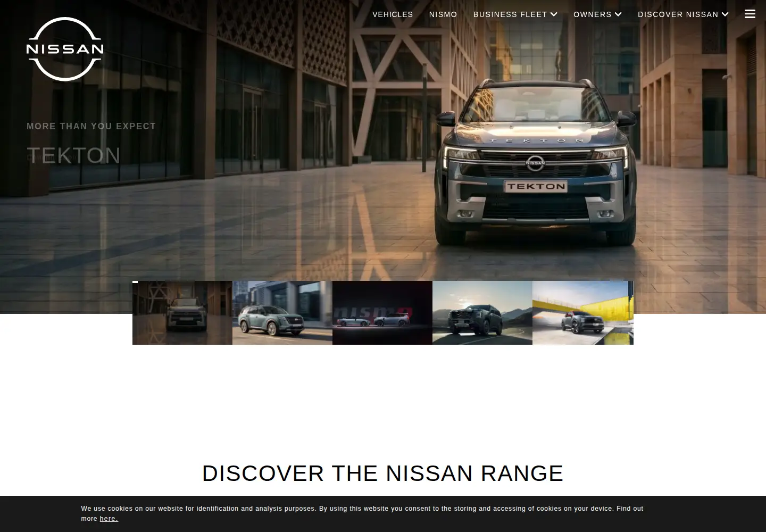Screen dimensions: 766x532
Task: Select the NISMO cars thumbnail
Action: coord(382,313)
